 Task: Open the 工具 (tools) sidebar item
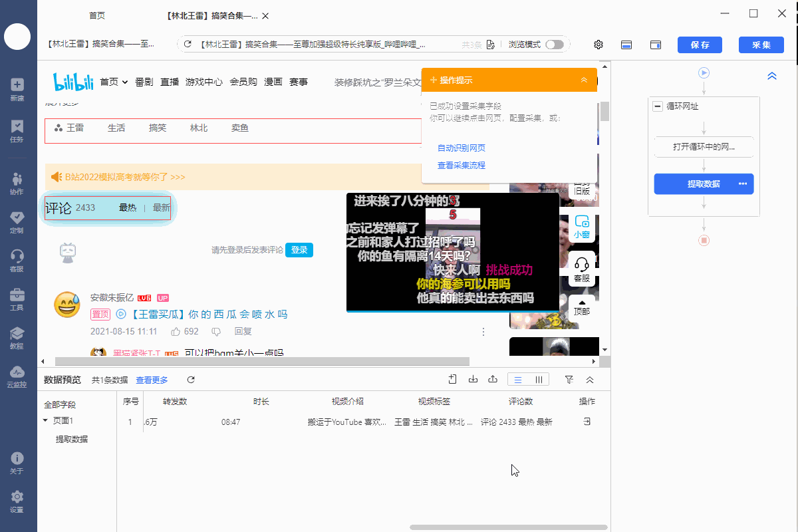(17, 299)
